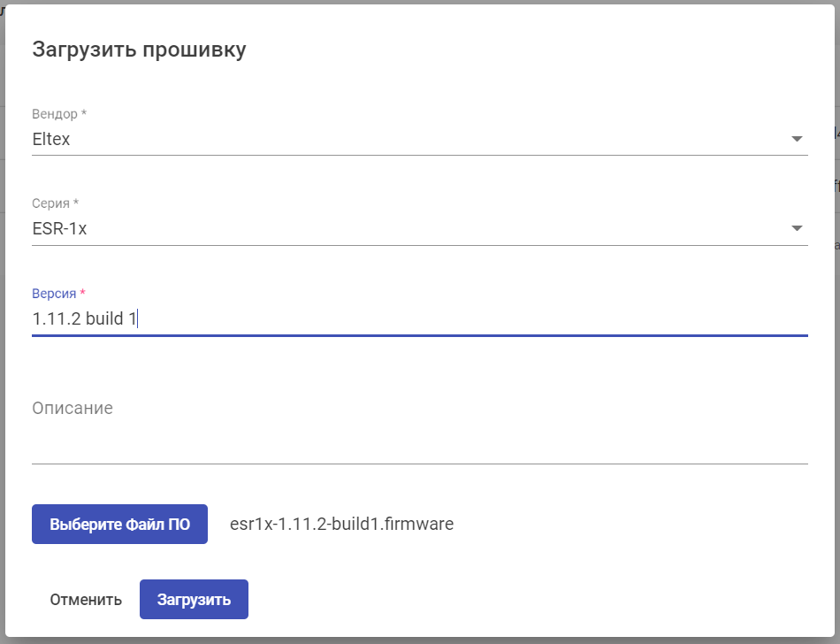Click the Версия field label

[x=57, y=293]
